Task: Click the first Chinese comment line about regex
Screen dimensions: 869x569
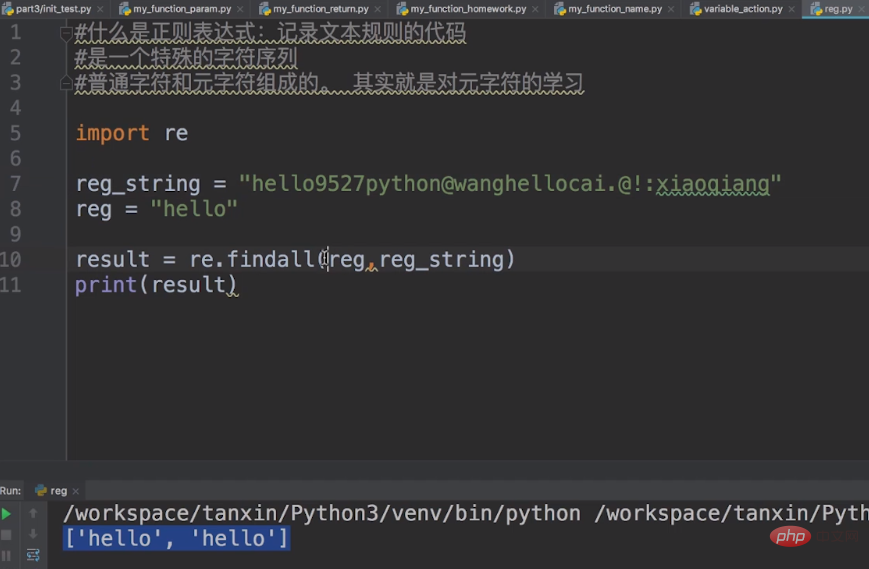Action: click(x=270, y=33)
